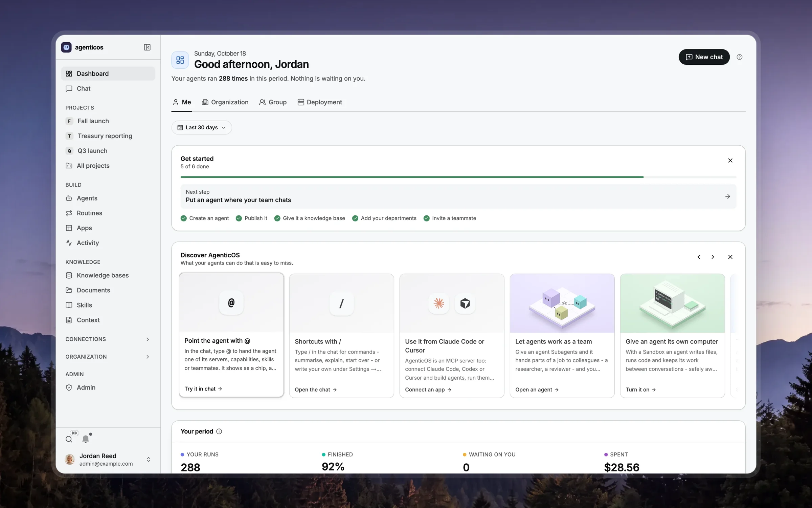
Task: Show next Discover cards
Action: pos(713,257)
